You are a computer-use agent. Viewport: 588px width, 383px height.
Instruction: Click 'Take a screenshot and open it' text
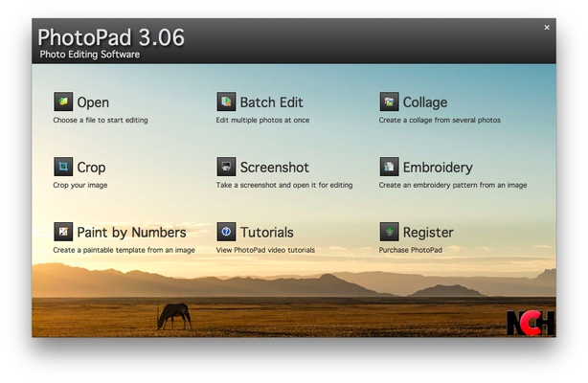[266, 185]
